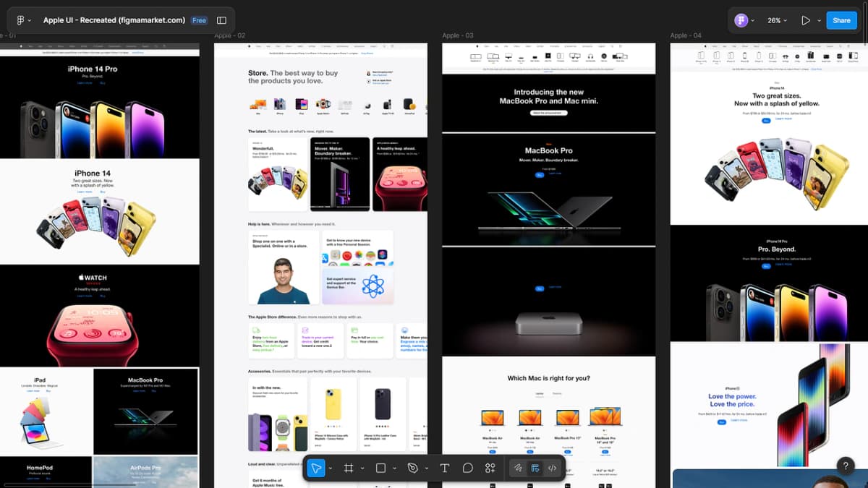Click the AirPods Pro tile
Screen dimensions: 868x488
(145, 472)
